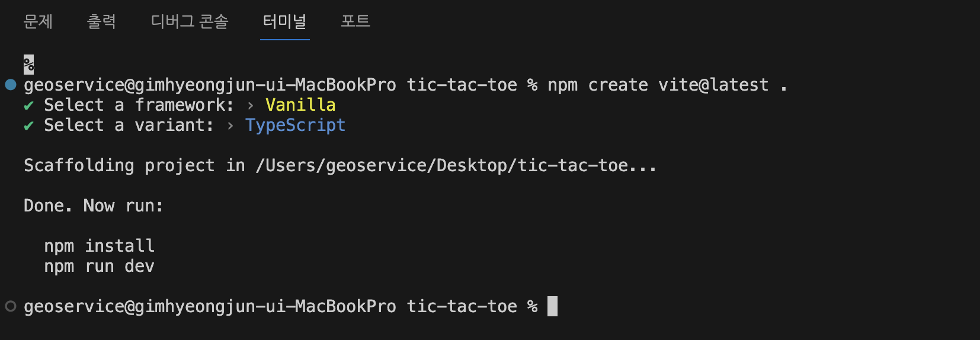The height and width of the screenshot is (340, 980).
Task: Click the highlighted % symbol at top
Action: coord(28,65)
